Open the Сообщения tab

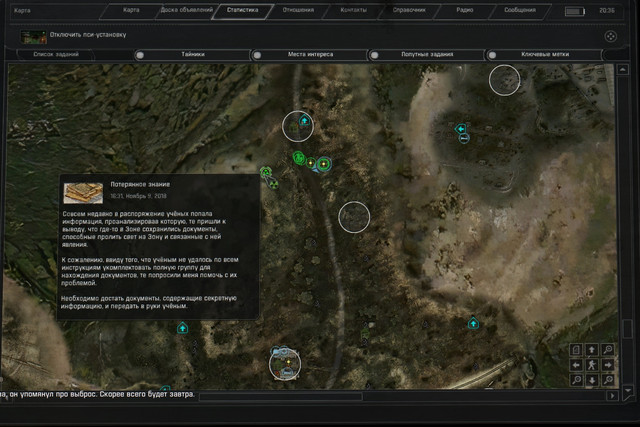point(520,10)
